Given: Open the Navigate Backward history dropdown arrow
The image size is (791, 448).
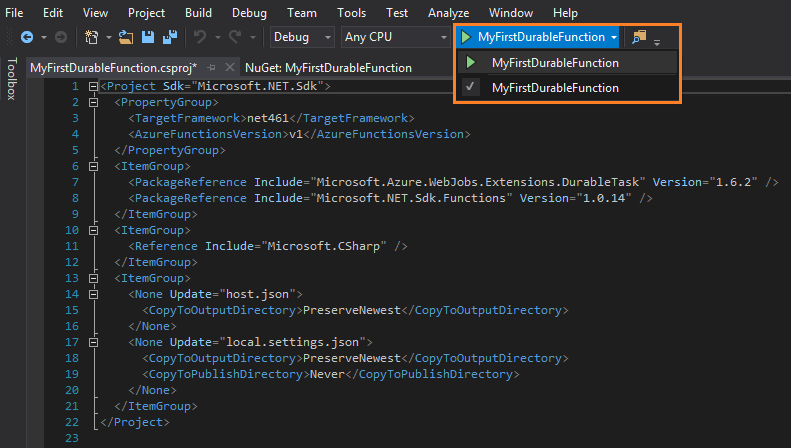Looking at the screenshot, I should (x=44, y=37).
